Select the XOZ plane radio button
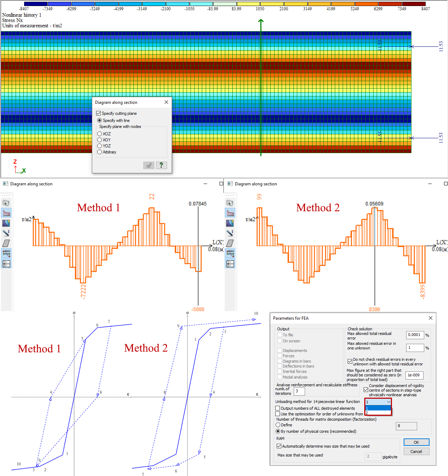The height and width of the screenshot is (476, 448). point(100,134)
